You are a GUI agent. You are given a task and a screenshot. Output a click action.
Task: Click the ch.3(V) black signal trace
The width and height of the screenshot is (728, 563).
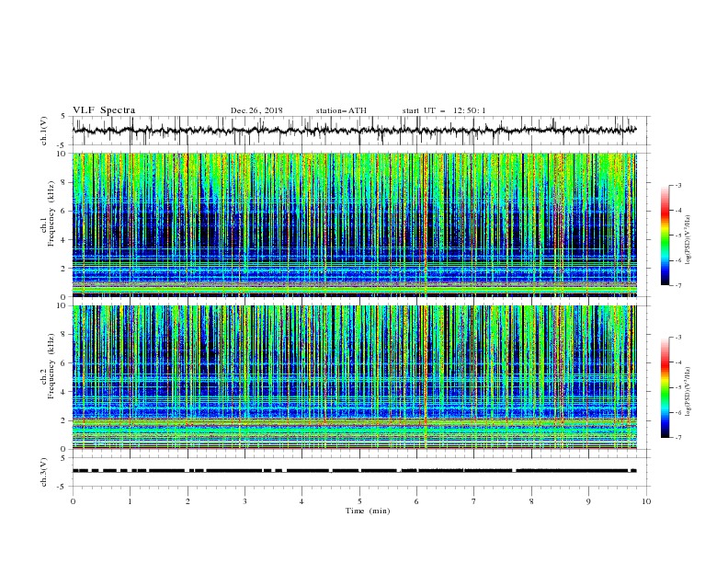coord(354,471)
